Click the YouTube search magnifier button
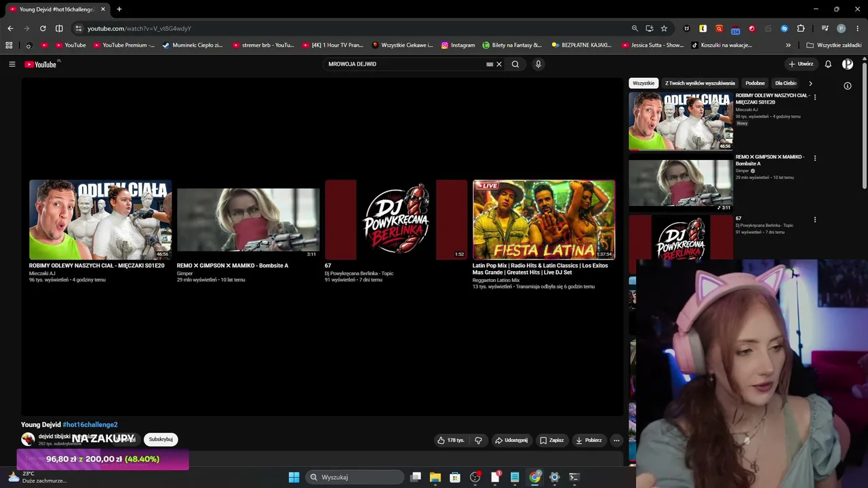The height and width of the screenshot is (488, 868). (515, 64)
